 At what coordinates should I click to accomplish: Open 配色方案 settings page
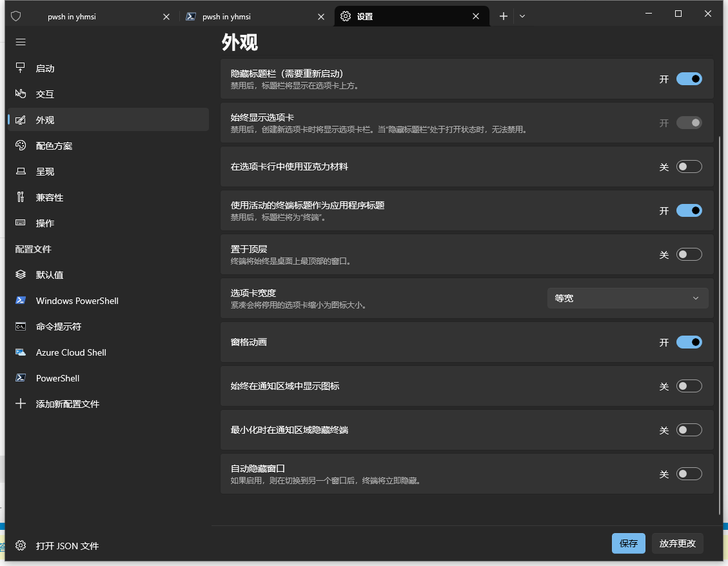click(108, 145)
